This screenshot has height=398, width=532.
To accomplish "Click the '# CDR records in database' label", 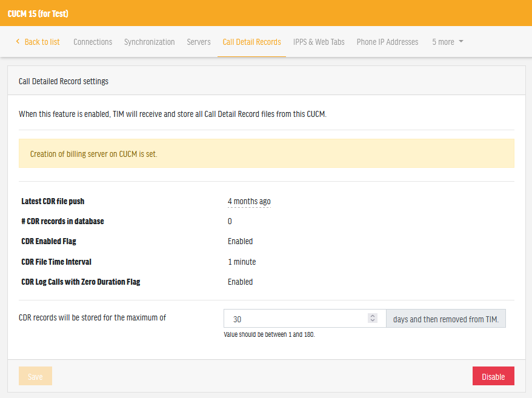I will tap(62, 221).
